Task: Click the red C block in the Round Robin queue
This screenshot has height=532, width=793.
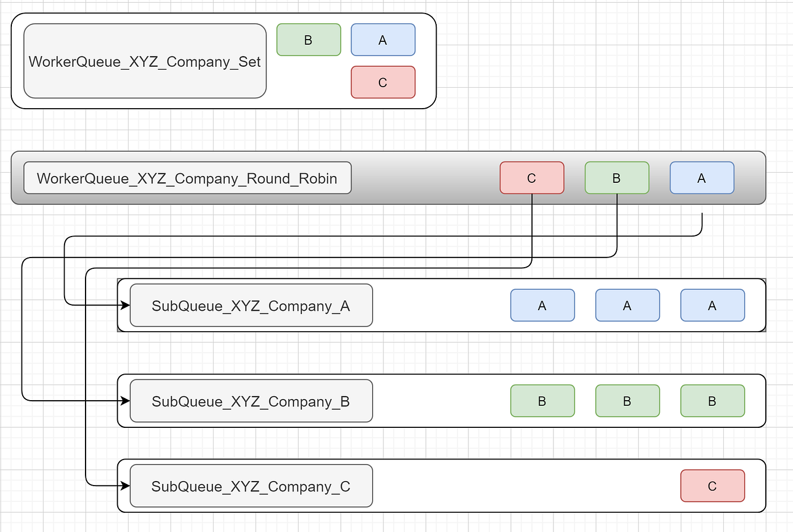Action: pyautogui.click(x=531, y=177)
